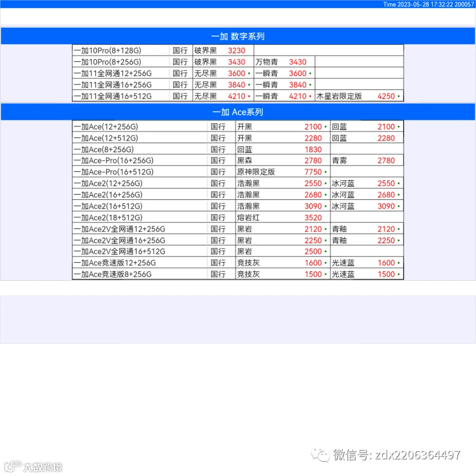Click '冰河蓝' in the 一加Ace2(12+256G) row
Image resolution: width=476 pixels, height=476 pixels.
tap(343, 184)
